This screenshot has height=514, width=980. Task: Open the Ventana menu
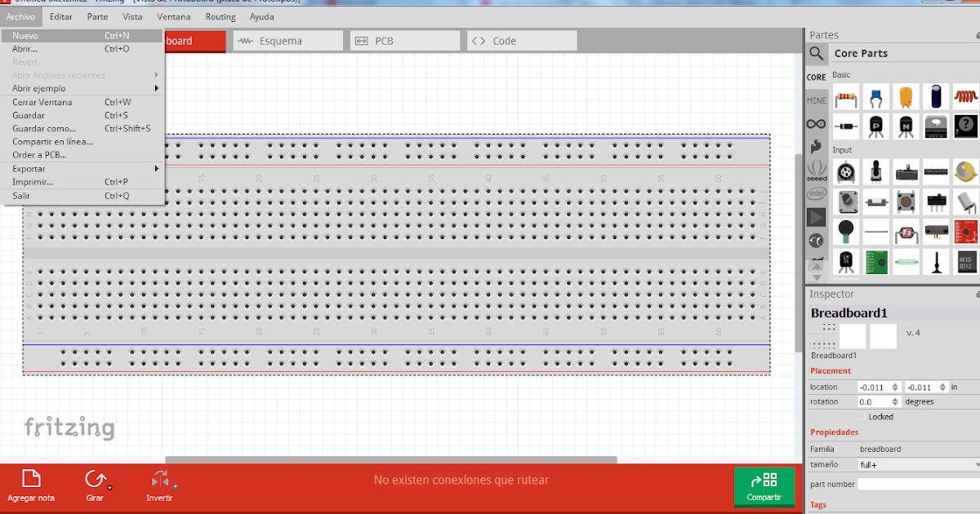click(x=174, y=16)
